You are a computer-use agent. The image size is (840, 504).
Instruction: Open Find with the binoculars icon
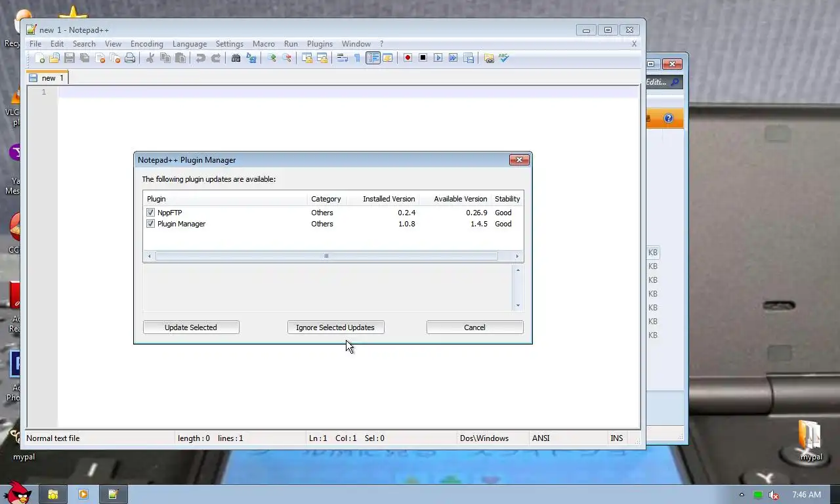(x=236, y=58)
